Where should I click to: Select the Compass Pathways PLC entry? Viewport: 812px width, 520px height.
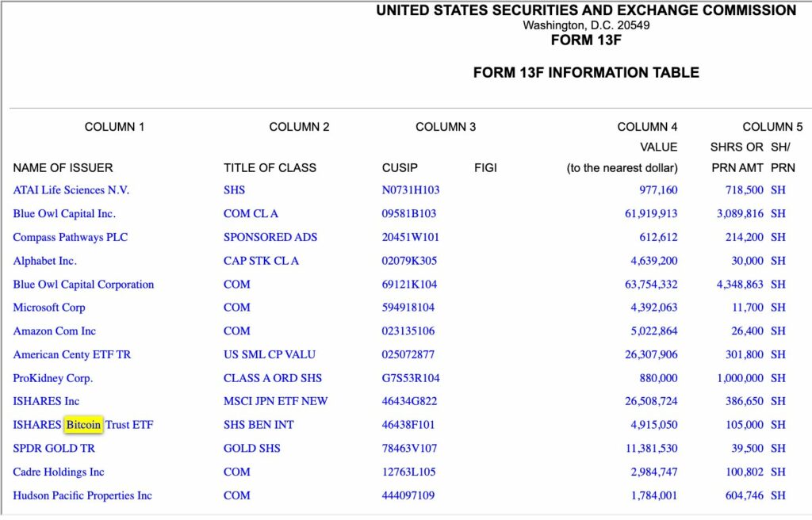[70, 237]
